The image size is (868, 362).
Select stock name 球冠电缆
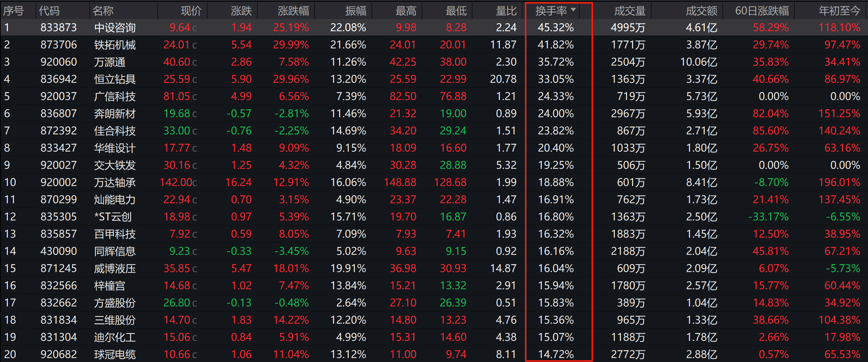115,354
